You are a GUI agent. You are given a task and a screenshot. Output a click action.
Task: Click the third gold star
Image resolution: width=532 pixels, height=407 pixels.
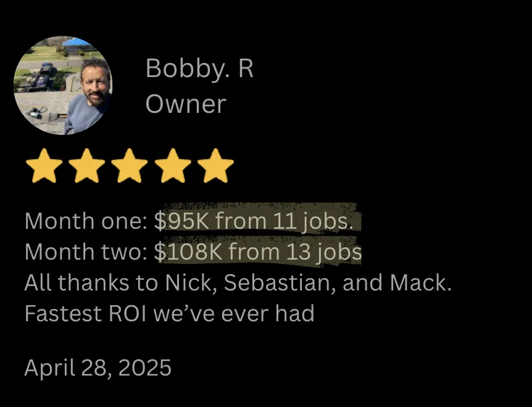[x=130, y=166]
